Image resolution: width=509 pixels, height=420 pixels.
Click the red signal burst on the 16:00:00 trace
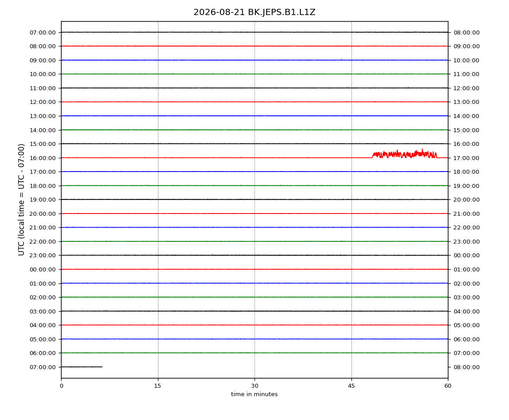405,154
